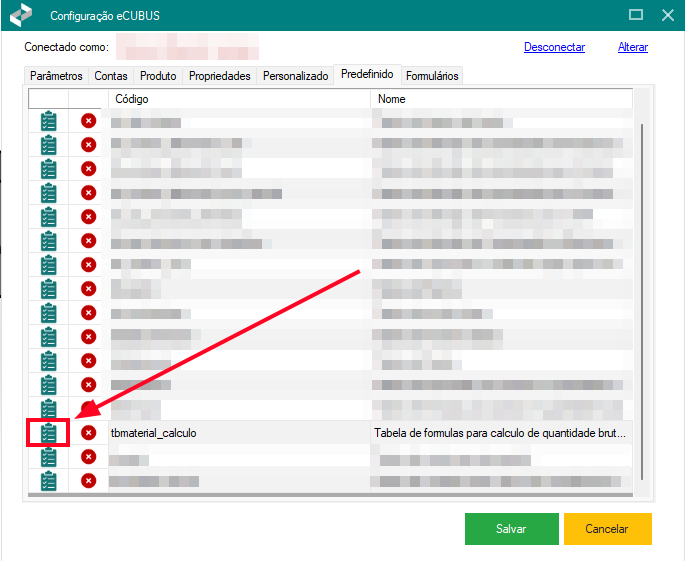Screen dimensions: 685x561
Task: Click the red delete icon for tbmaterial_calculo
Action: pos(88,433)
